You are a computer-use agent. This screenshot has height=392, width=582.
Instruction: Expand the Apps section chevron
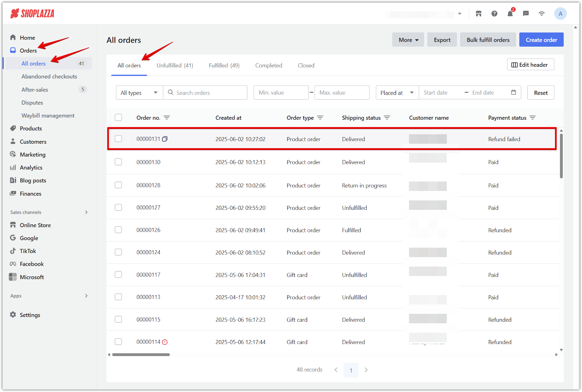(86, 296)
